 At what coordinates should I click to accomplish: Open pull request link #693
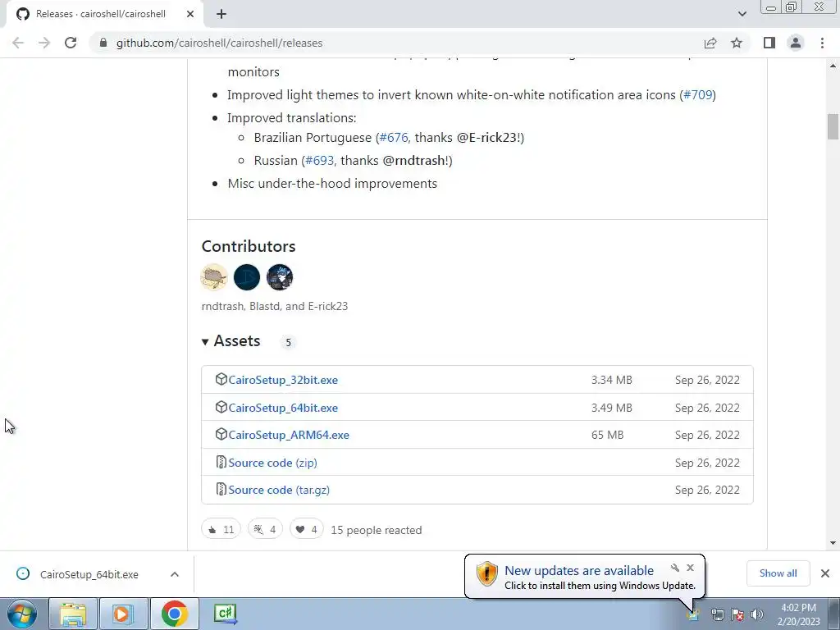click(x=319, y=161)
